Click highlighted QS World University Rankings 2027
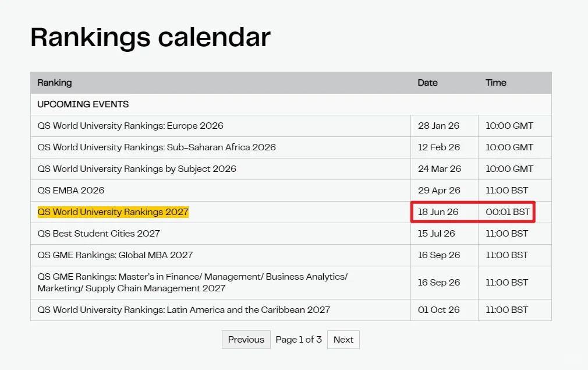 (113, 212)
